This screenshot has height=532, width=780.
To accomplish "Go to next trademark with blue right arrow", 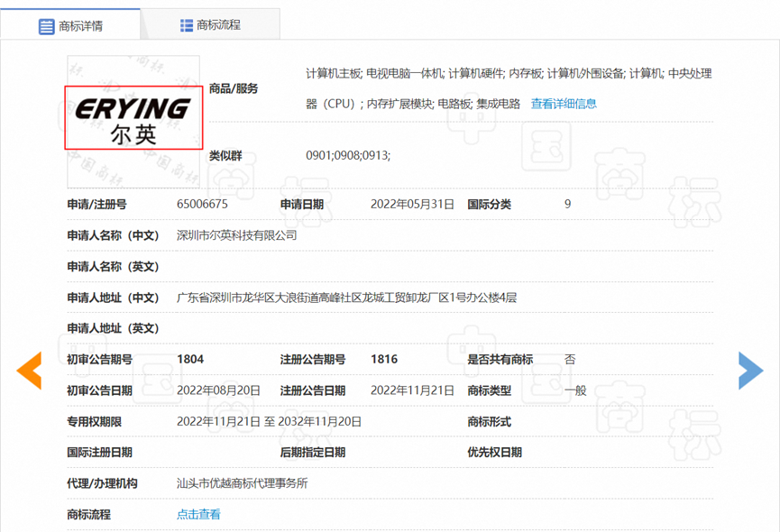I will (750, 371).
